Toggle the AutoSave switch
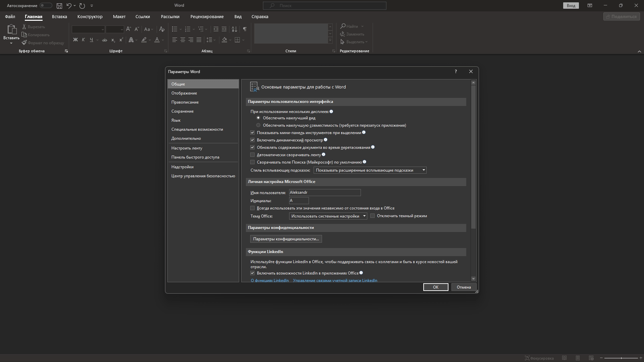644x362 pixels. [x=46, y=6]
